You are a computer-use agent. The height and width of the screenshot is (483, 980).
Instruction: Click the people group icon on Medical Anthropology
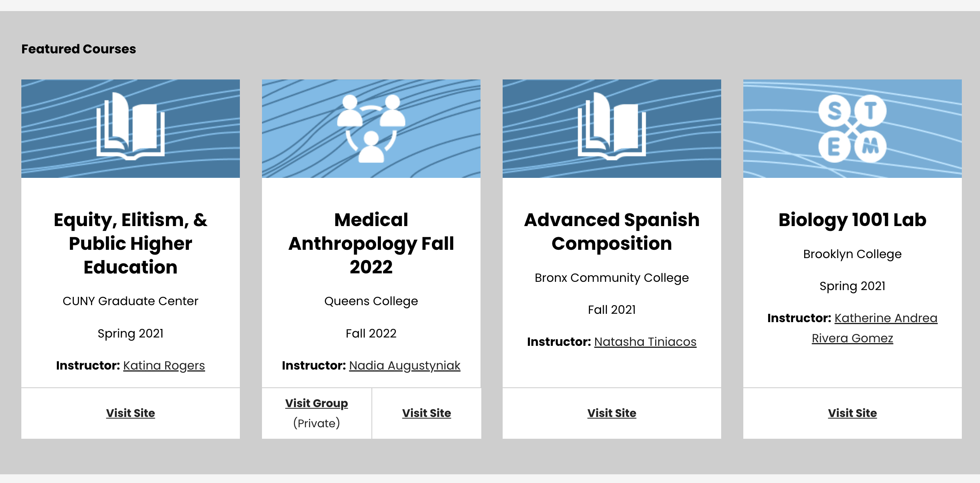(371, 128)
